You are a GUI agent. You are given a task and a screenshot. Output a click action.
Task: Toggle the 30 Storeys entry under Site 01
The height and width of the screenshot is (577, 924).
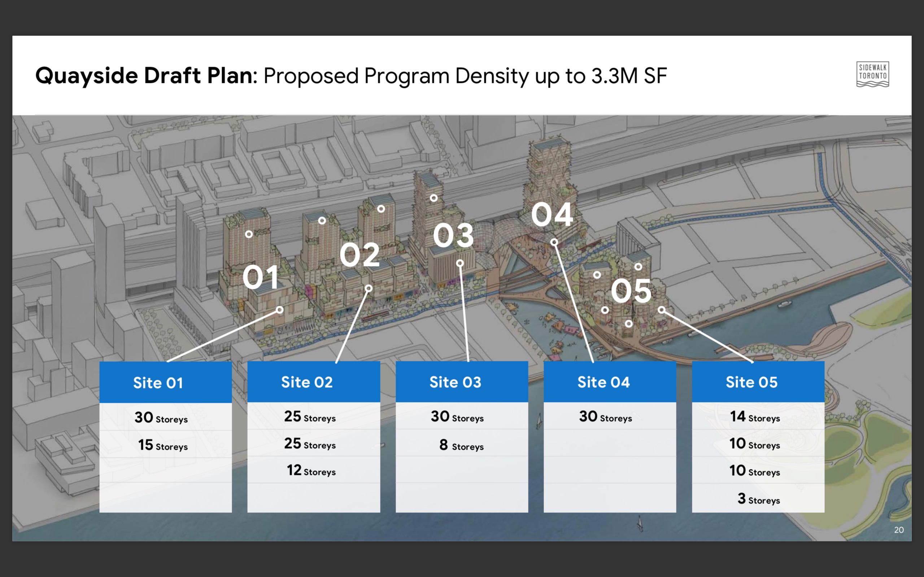[x=161, y=418]
